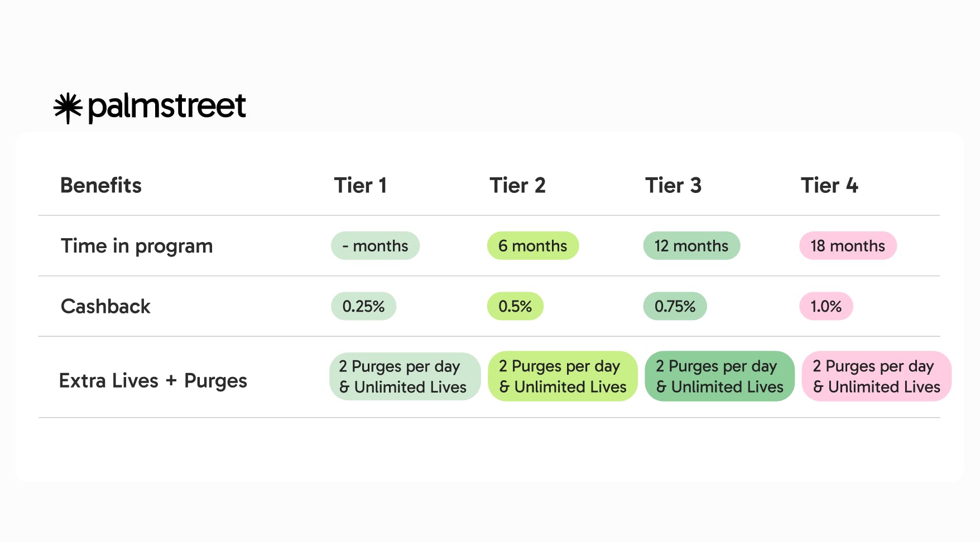
Task: Select the '18 months' pink badge
Action: (x=848, y=246)
